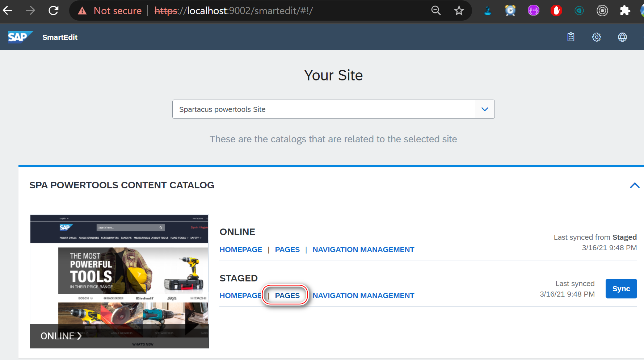Click the address bar URL
Screen dimensions: 644x360
[x=233, y=11]
